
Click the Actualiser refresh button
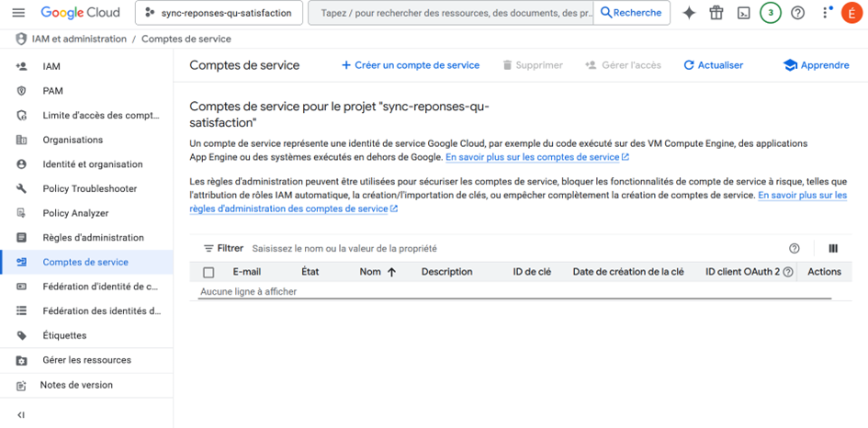pos(714,65)
